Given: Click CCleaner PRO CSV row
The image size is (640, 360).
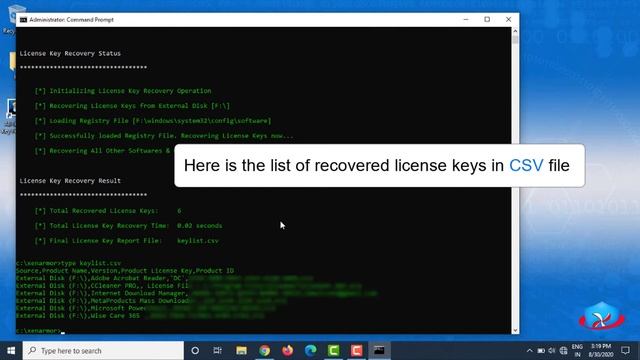Looking at the screenshot, I should (x=189, y=286).
